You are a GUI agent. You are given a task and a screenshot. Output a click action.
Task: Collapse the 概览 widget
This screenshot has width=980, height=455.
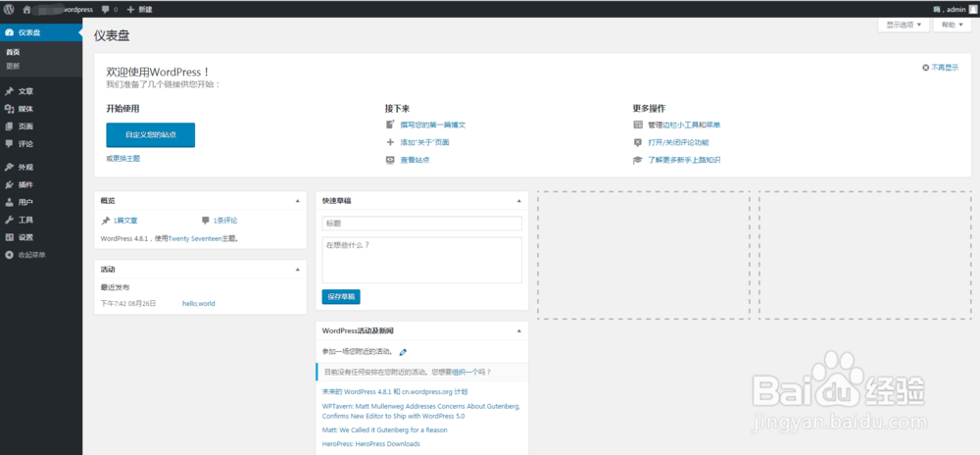pos(298,201)
